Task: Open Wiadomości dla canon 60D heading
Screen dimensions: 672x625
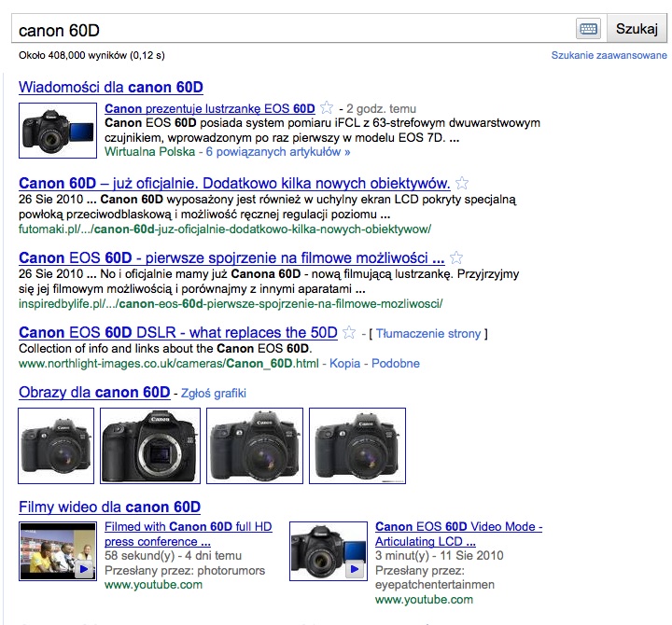Action: 110,87
